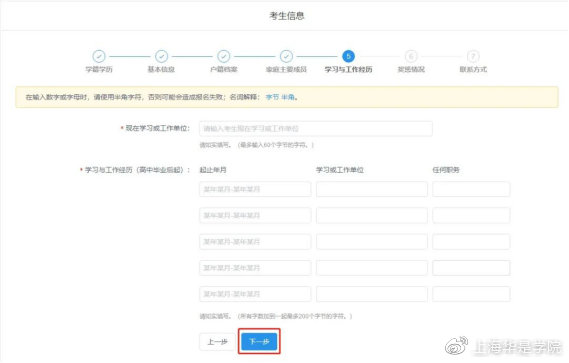Select third row 学习或工作单位 field
The image size is (569, 363).
tap(372, 242)
